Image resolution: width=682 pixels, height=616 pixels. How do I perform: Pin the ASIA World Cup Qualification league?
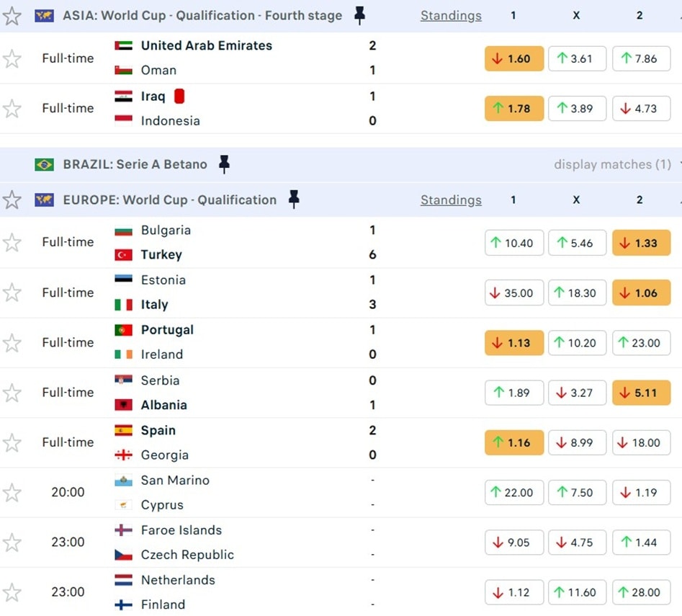pos(360,15)
